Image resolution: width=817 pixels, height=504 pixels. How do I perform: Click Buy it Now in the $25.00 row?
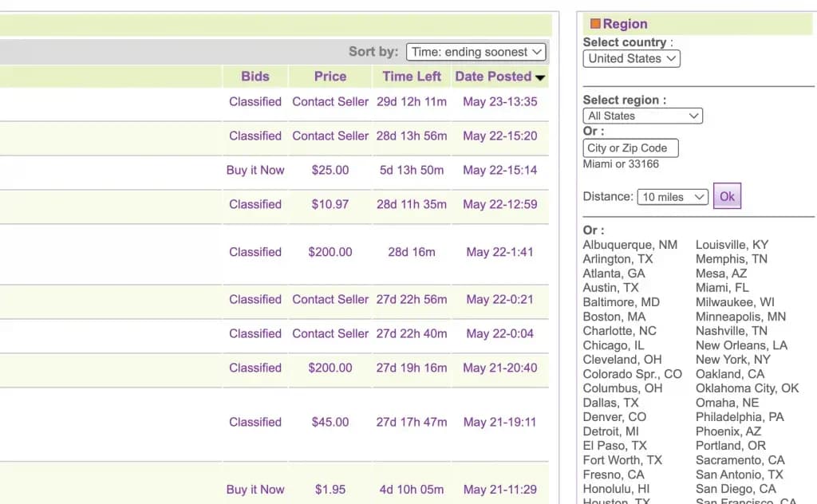point(255,170)
